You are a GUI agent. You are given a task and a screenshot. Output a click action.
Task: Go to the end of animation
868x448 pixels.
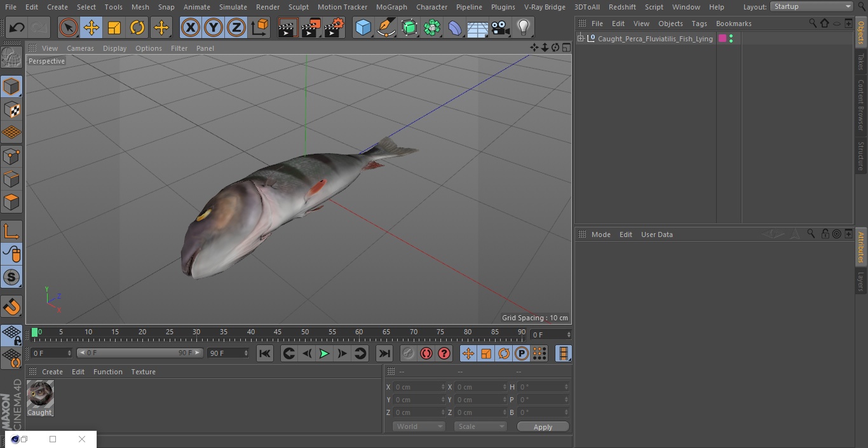[384, 353]
